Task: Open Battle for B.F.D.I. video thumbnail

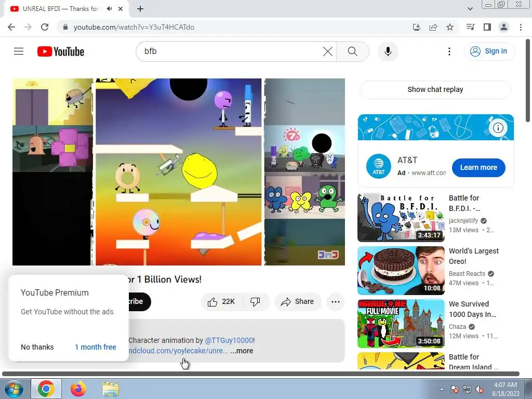Action: [x=401, y=218]
